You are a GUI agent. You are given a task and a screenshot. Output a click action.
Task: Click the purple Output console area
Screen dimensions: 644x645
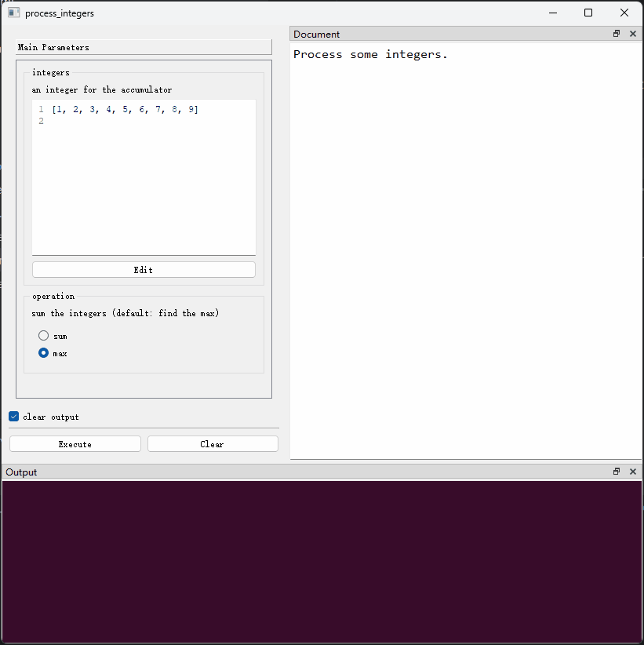322,561
